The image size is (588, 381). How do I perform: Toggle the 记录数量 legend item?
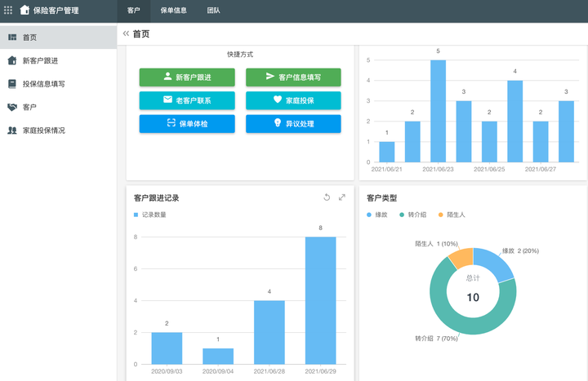150,215
